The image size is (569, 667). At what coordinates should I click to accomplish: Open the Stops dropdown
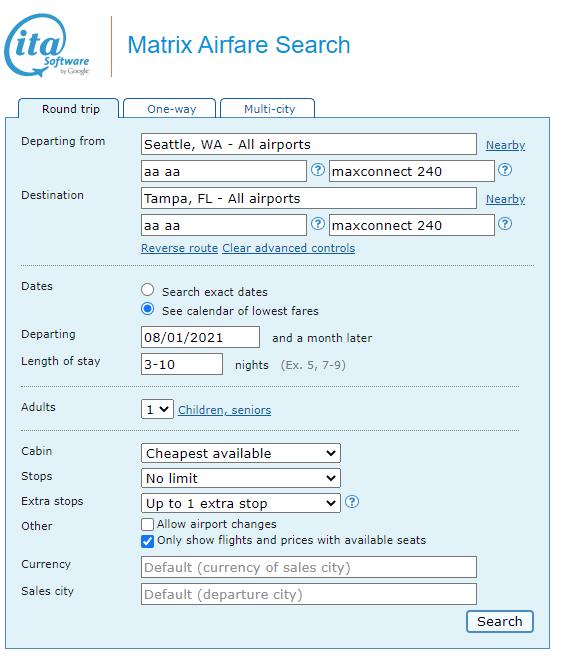(241, 478)
